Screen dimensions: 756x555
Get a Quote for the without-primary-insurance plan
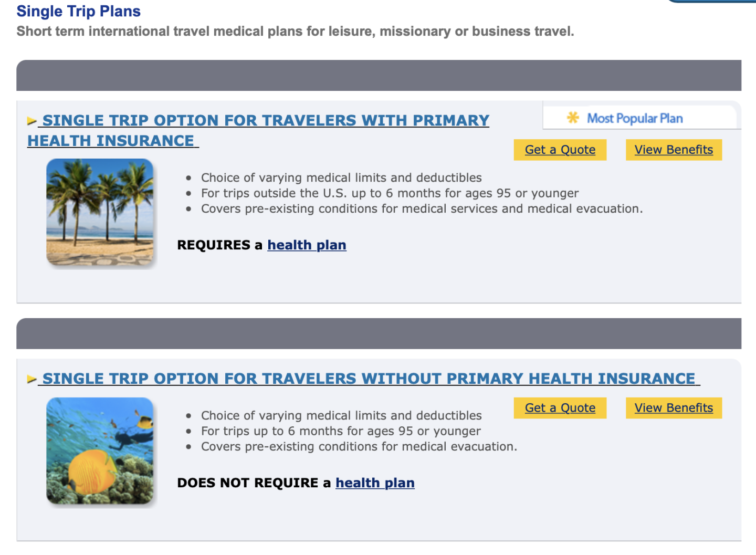pyautogui.click(x=560, y=408)
